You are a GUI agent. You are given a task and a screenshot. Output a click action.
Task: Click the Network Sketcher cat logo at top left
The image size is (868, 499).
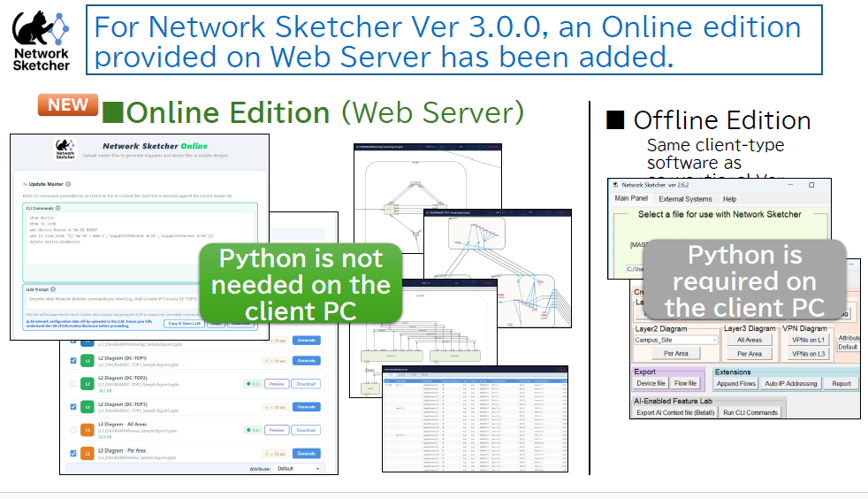pos(41,41)
